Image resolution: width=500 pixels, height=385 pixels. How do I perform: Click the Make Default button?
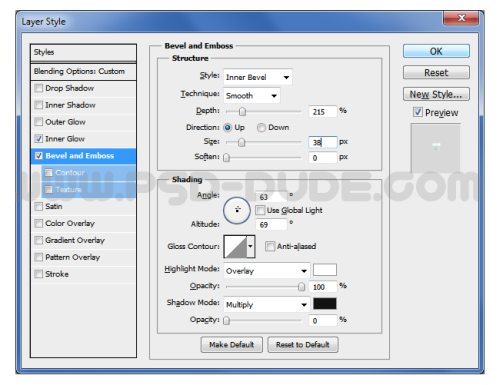pos(232,345)
